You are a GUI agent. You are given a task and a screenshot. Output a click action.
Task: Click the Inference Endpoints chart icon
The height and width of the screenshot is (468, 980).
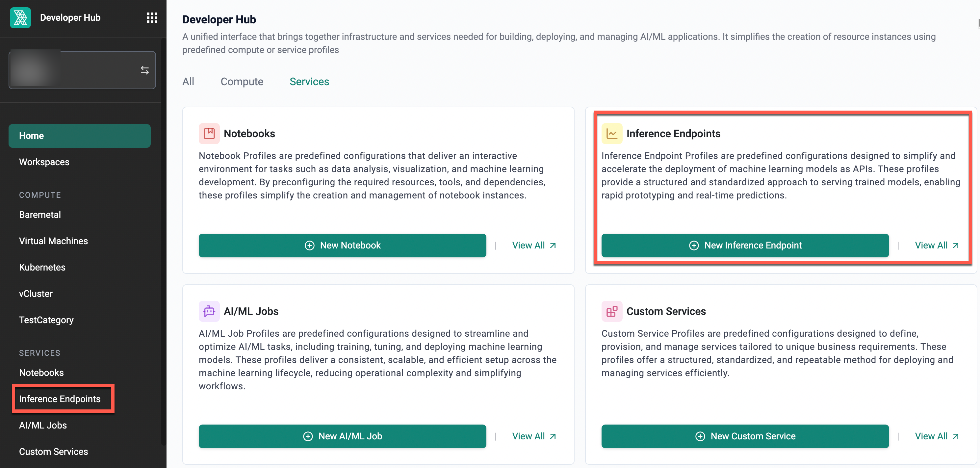[x=611, y=134]
